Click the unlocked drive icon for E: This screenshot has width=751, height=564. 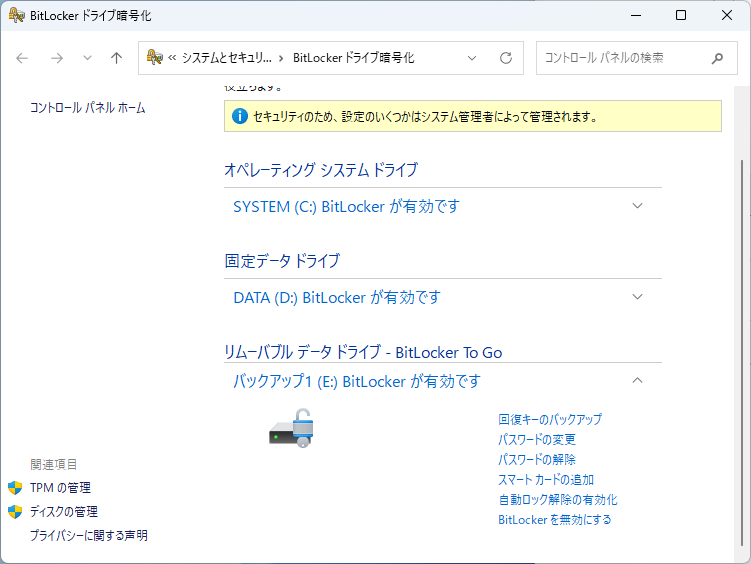[x=292, y=428]
